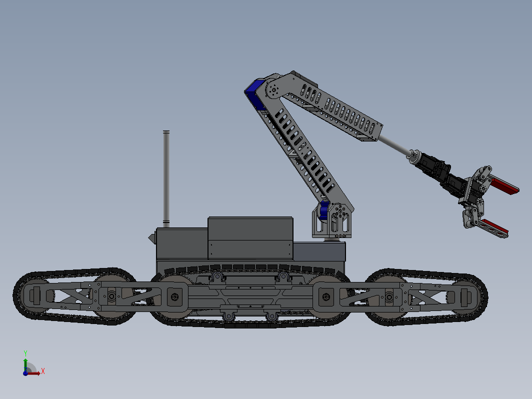Click the green Y axis arrow of the triad

click(x=25, y=364)
